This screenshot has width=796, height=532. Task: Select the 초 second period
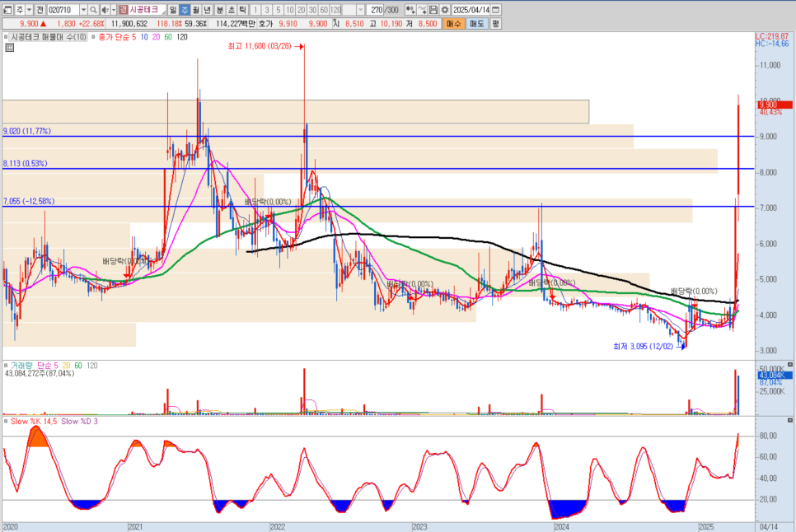tap(231, 10)
